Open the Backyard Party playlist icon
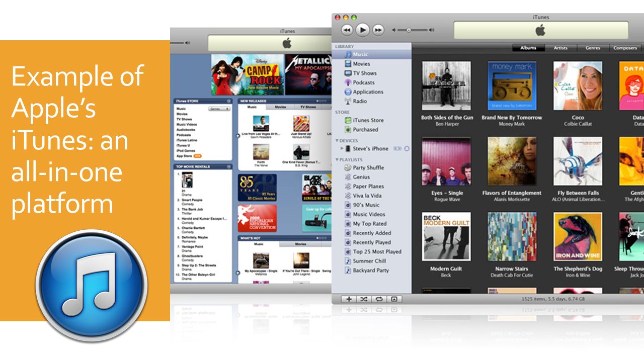This screenshot has width=644, height=362. tap(348, 270)
